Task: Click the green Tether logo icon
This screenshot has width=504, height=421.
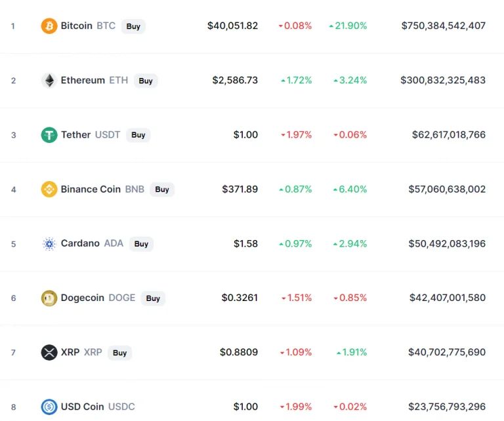Action: click(x=49, y=135)
